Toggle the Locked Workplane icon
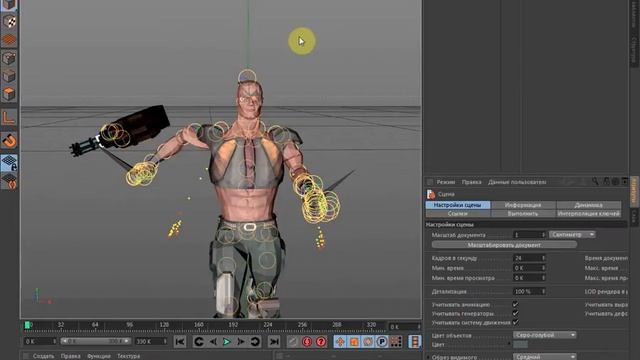Viewport: 640px width, 360px height. pos(9,163)
